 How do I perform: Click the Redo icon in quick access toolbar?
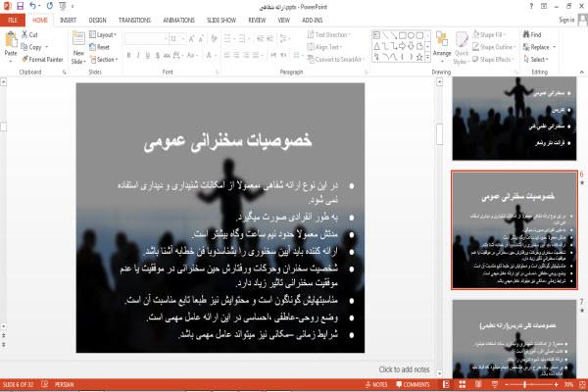point(50,6)
